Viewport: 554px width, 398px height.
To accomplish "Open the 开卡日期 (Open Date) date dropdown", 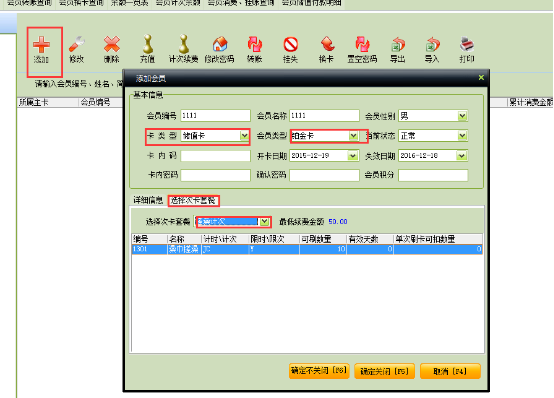I will point(352,156).
